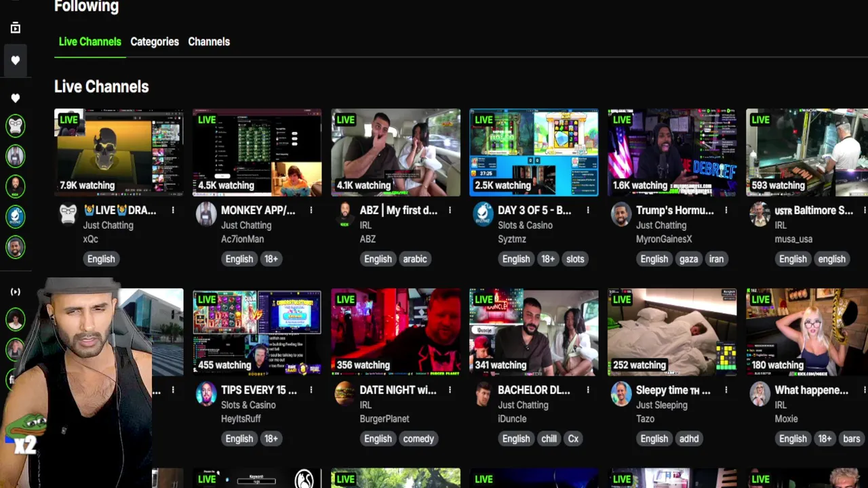This screenshot has width=868, height=488.
Task: Open options menu for ABZ stream
Action: [x=450, y=210]
